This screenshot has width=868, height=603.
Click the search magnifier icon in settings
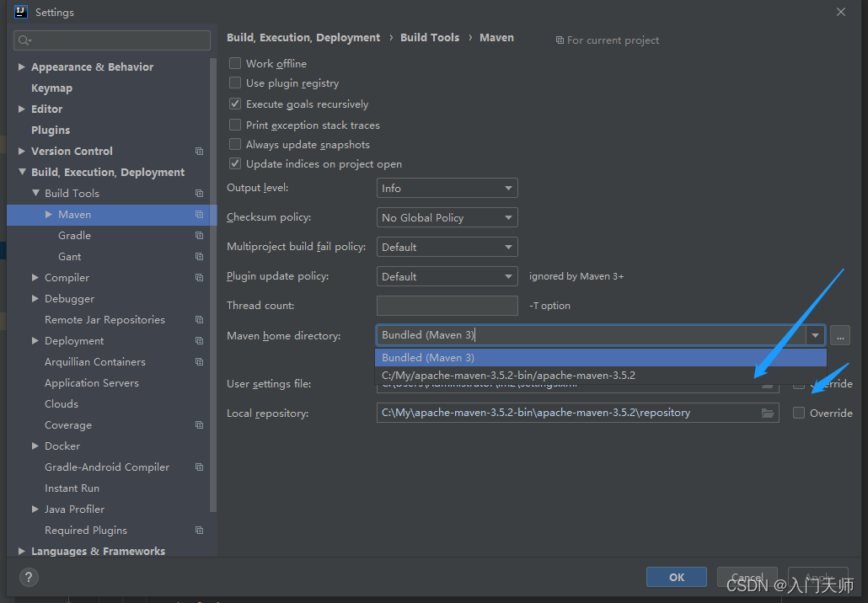coord(24,40)
